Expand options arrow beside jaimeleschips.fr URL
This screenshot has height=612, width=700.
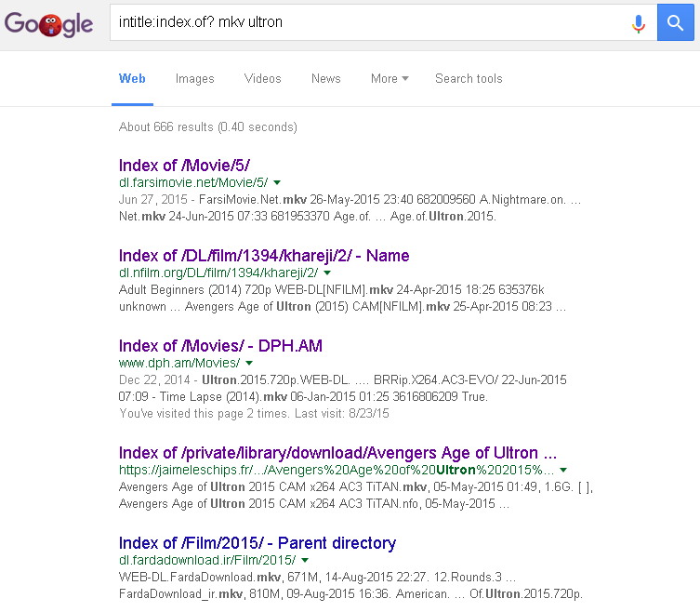point(563,470)
